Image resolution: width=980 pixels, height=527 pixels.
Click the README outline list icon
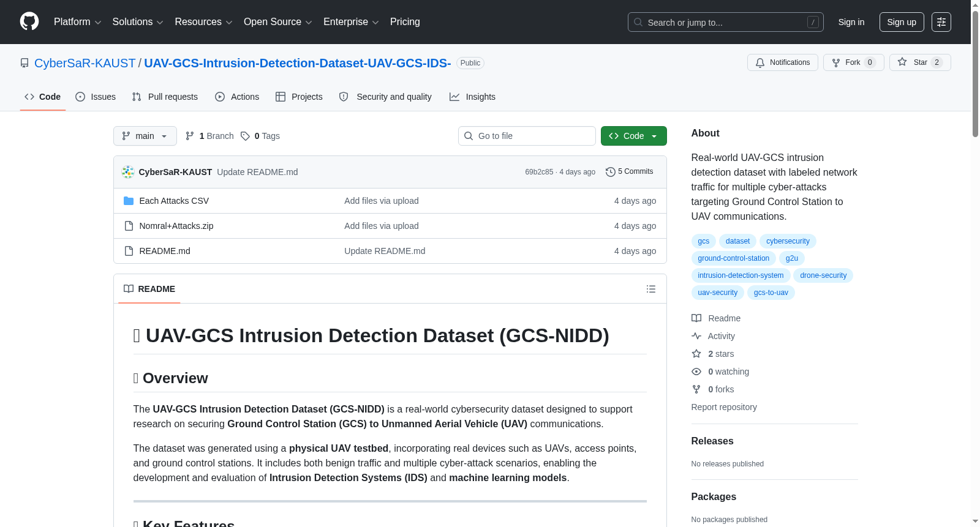tap(651, 289)
